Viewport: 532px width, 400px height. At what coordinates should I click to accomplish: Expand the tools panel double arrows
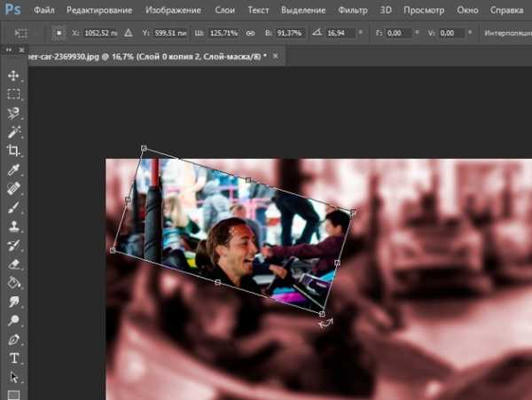pyautogui.click(x=9, y=50)
